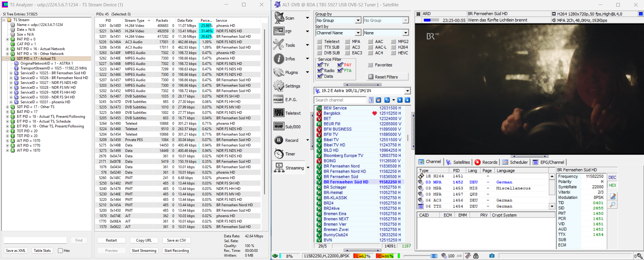This screenshot has height=260, width=644.
Task: Click the Sub/000 subtitle icon
Action: click(x=279, y=127)
